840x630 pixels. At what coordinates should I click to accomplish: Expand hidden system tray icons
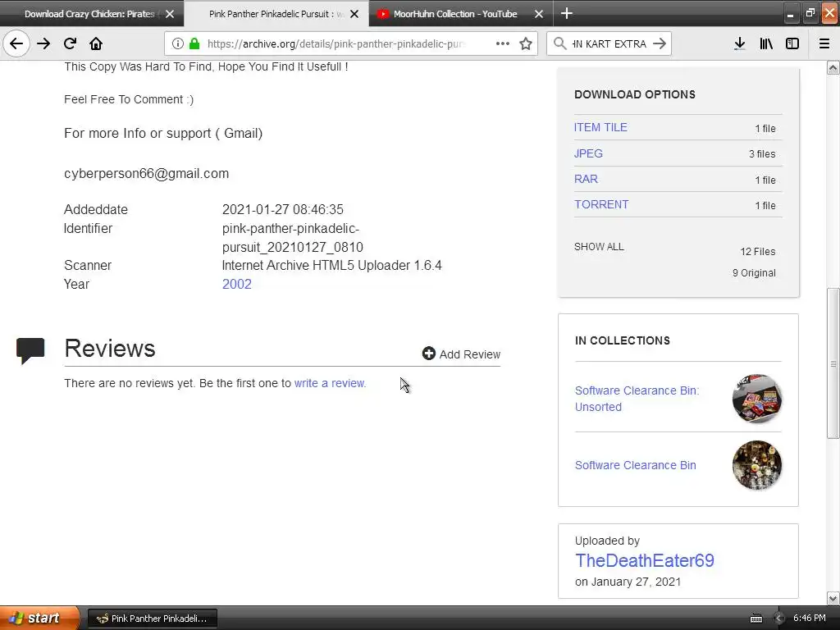pos(778,619)
